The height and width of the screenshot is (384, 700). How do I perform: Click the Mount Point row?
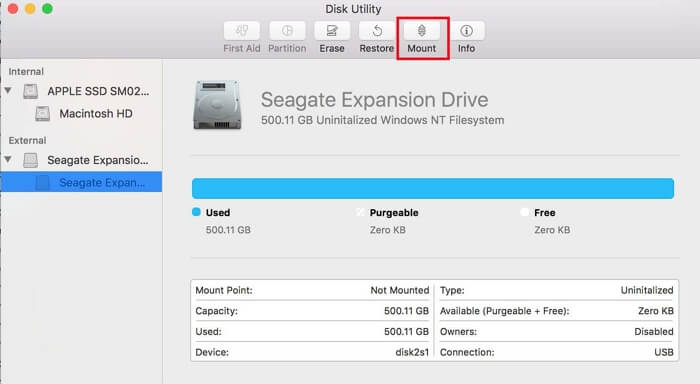coord(312,290)
